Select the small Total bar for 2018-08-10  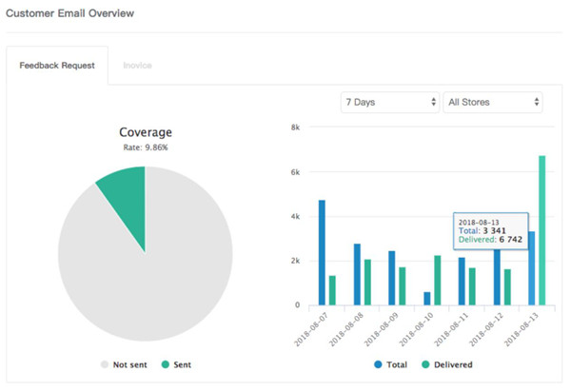(x=426, y=299)
